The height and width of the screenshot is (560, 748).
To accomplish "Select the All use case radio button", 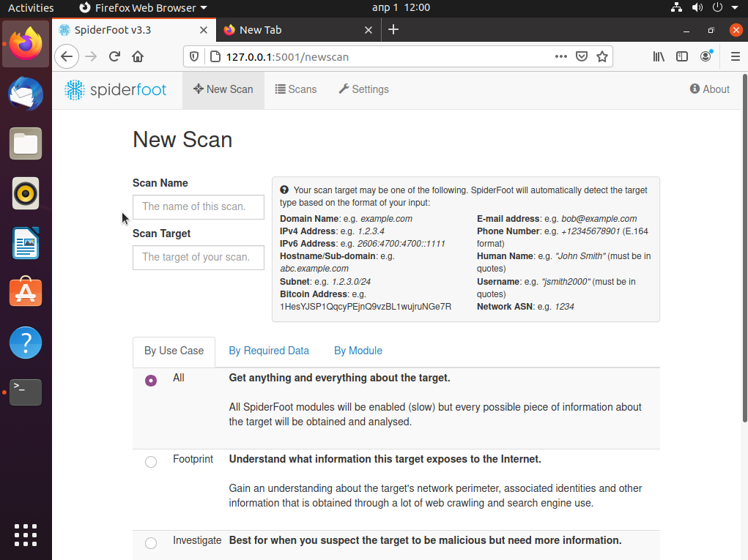I will [151, 381].
